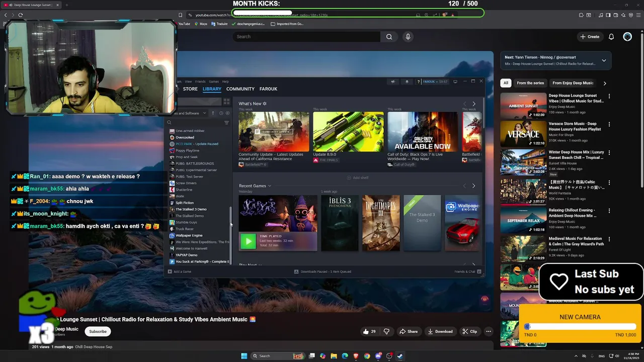Screen dimensions: 644x362
Task: Click the YouTube search magnifier button
Action: coord(389,37)
